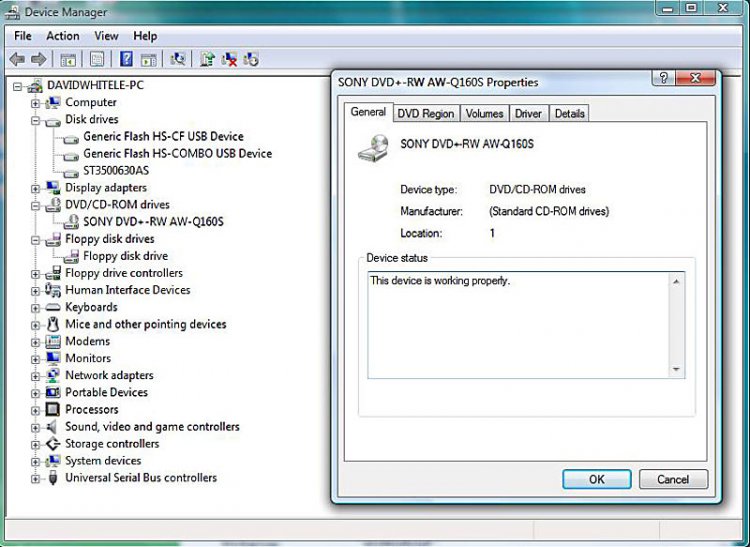The image size is (750, 547).
Task: Open the Help menu
Action: click(x=145, y=36)
